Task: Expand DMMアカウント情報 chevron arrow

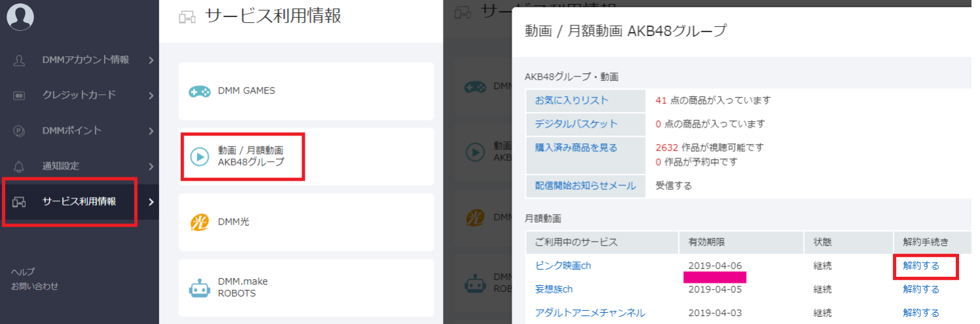Action: coord(151,60)
